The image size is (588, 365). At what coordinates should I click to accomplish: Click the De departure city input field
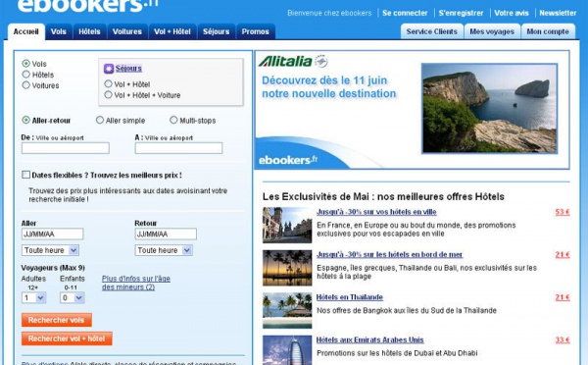click(x=66, y=148)
